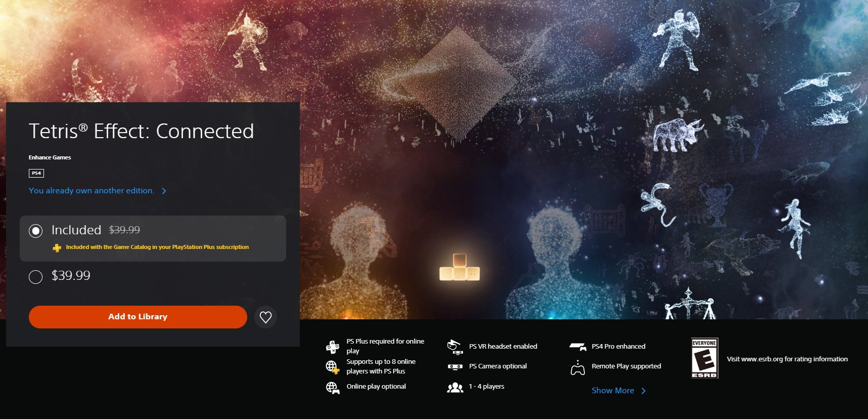Click the PS Plus online play controller icon
Viewport: 868px width, 419px height.
coord(333,347)
